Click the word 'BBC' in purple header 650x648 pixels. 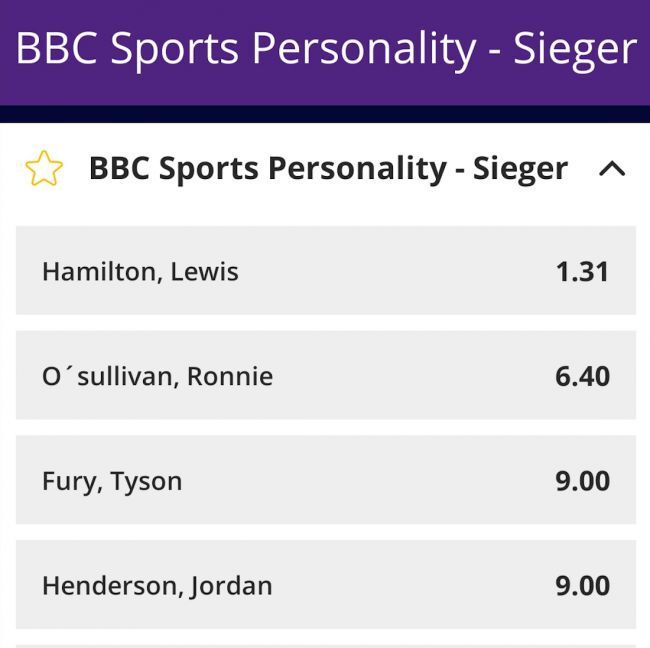click(x=56, y=48)
